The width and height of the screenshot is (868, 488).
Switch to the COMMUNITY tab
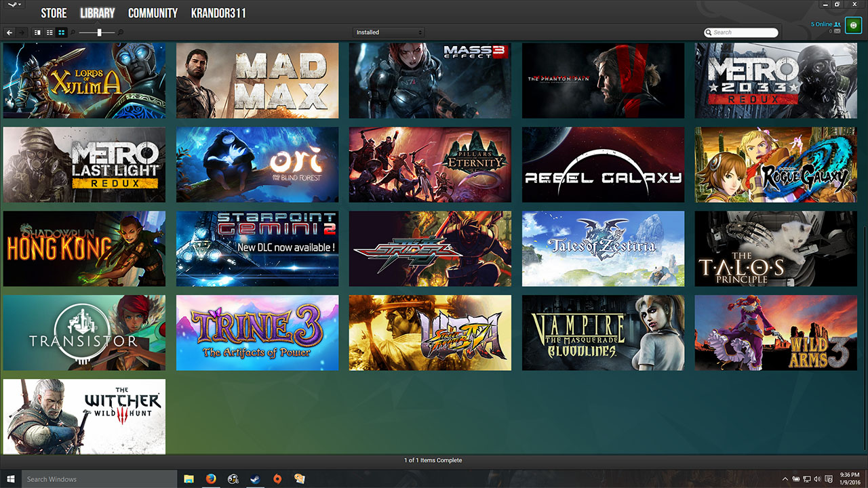153,13
